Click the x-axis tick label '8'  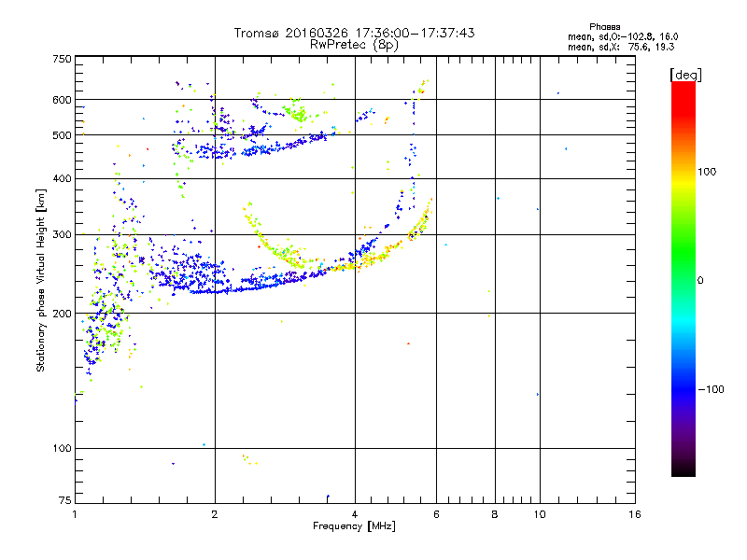click(x=495, y=514)
